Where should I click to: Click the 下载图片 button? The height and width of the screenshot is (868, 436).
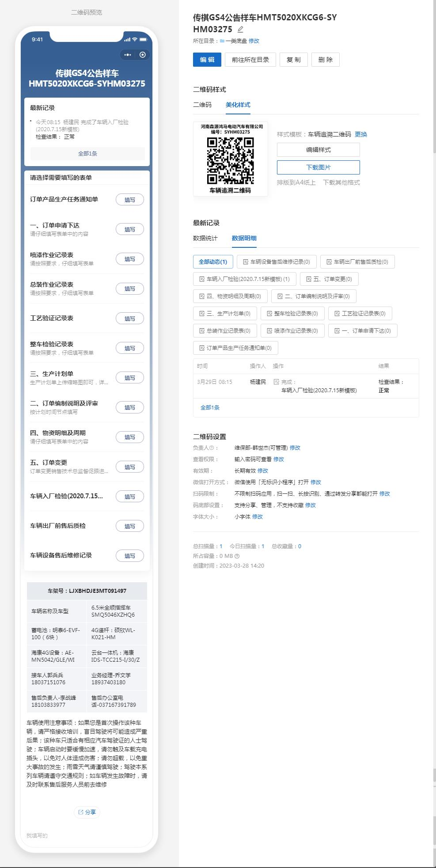click(318, 167)
